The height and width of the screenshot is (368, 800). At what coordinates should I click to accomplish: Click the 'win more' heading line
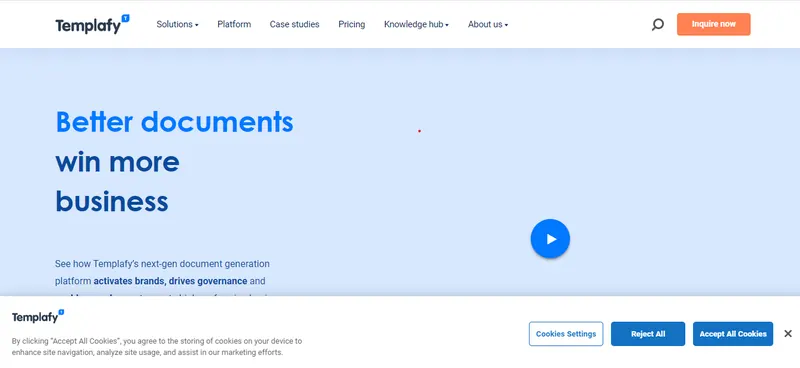click(117, 162)
